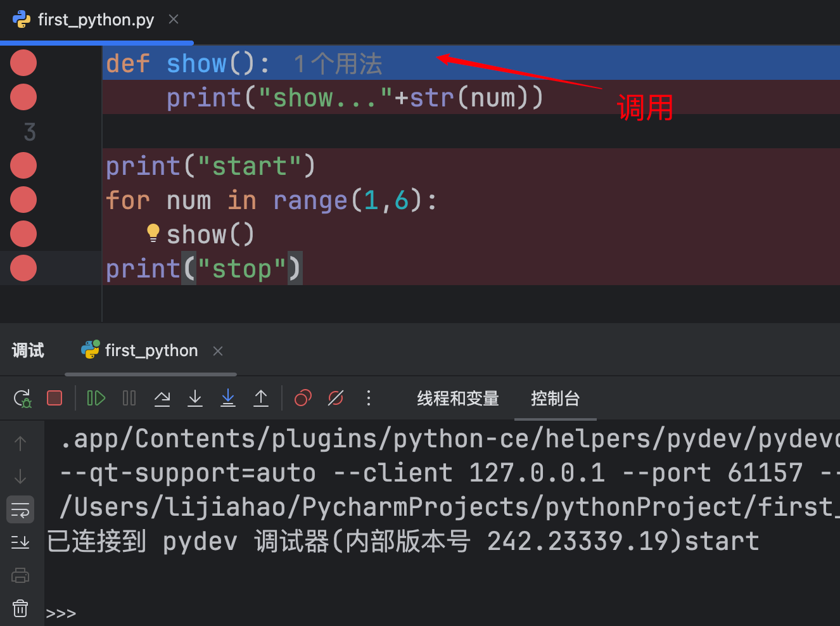Click the str(num) call in the editor

click(469, 98)
